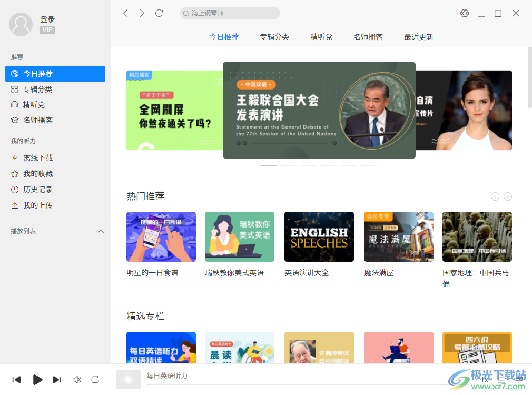Click the right arrow of 热门推荐 carousel
The image size is (532, 395).
coord(507,196)
